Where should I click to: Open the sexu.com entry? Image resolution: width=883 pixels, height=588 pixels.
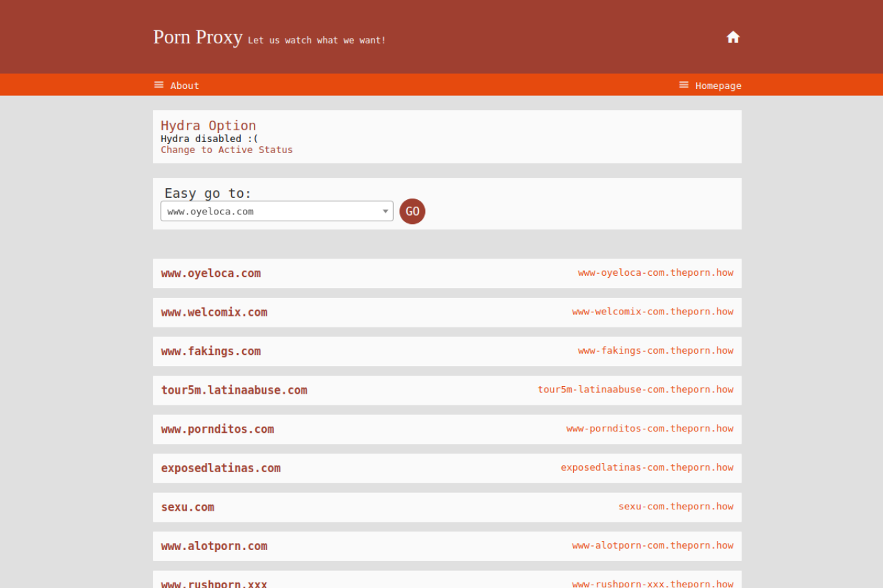coord(188,507)
